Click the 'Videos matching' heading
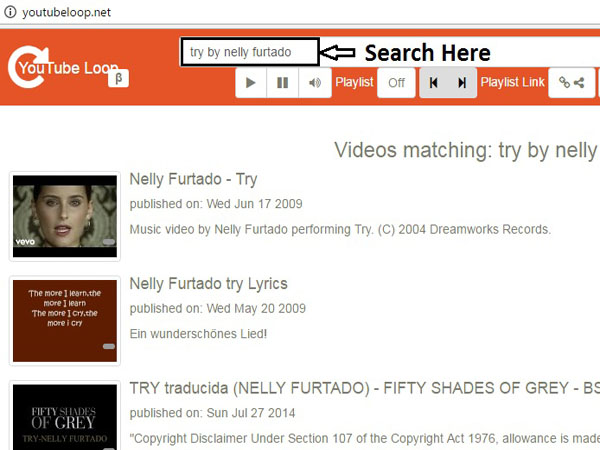This screenshot has width=600, height=450. [467, 150]
